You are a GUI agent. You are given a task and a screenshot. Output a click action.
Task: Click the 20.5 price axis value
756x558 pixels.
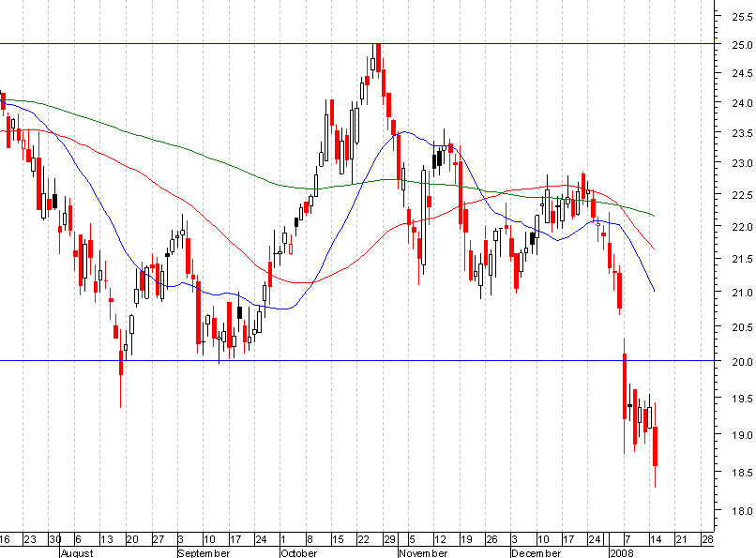click(x=742, y=327)
